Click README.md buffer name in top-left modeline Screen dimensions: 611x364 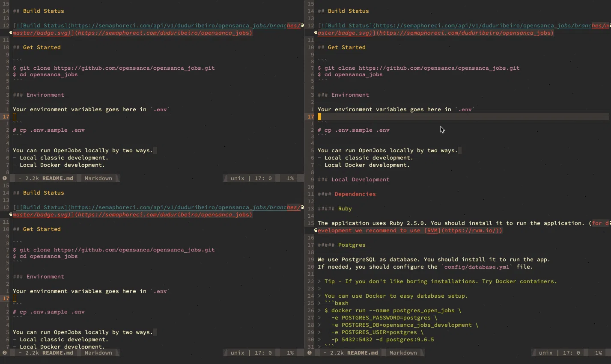coord(58,178)
